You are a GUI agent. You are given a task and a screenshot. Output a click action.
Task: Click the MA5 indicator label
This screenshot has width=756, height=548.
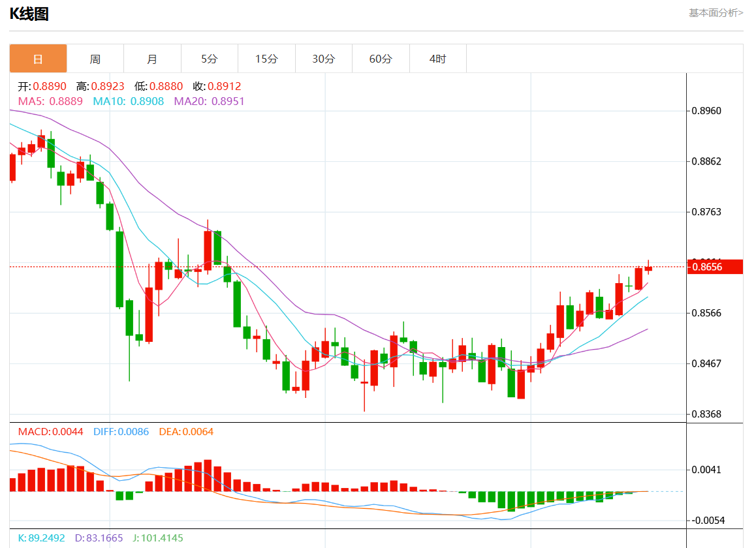50,101
